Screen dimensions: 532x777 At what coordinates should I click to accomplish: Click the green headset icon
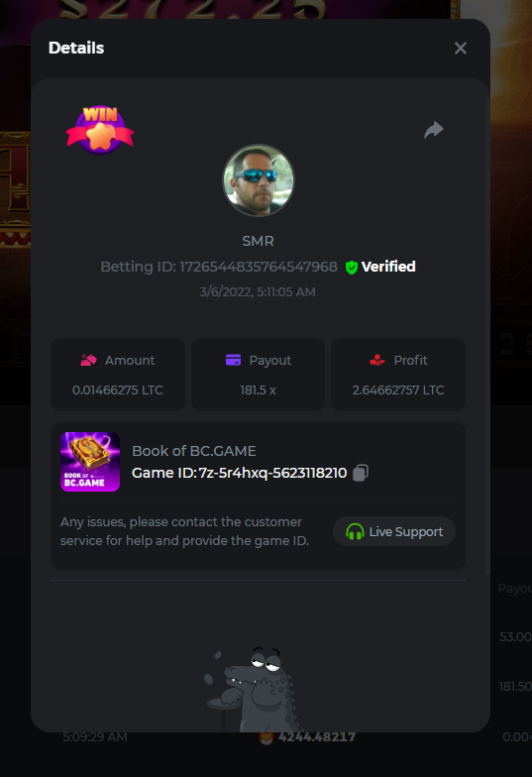click(x=355, y=531)
